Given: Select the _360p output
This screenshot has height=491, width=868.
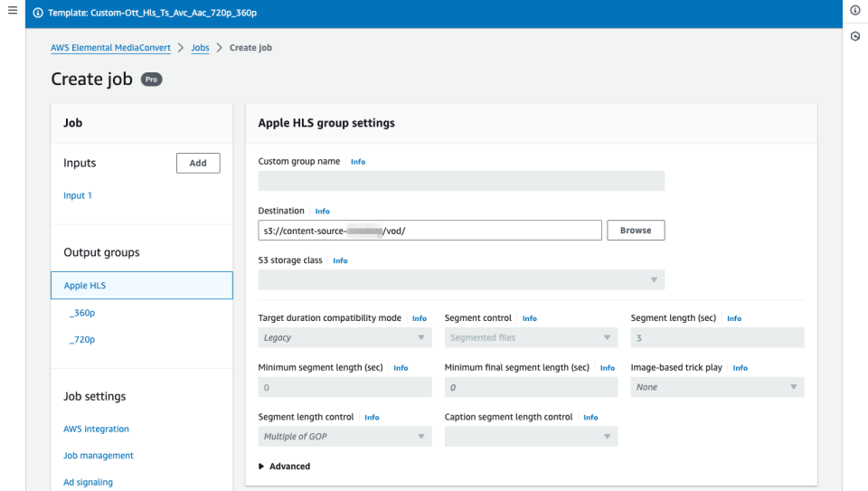Looking at the screenshot, I should pyautogui.click(x=82, y=313).
